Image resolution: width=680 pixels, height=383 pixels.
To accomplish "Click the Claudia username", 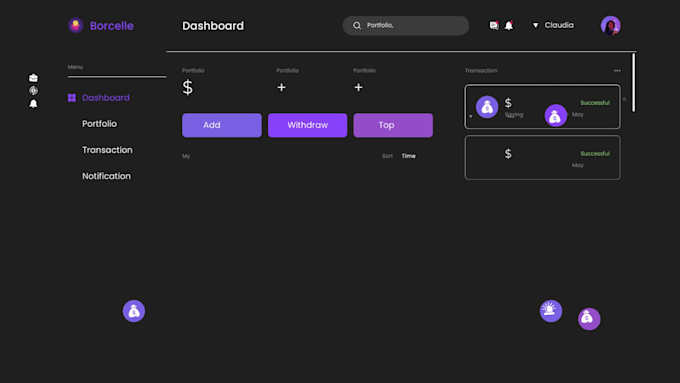I will point(559,25).
